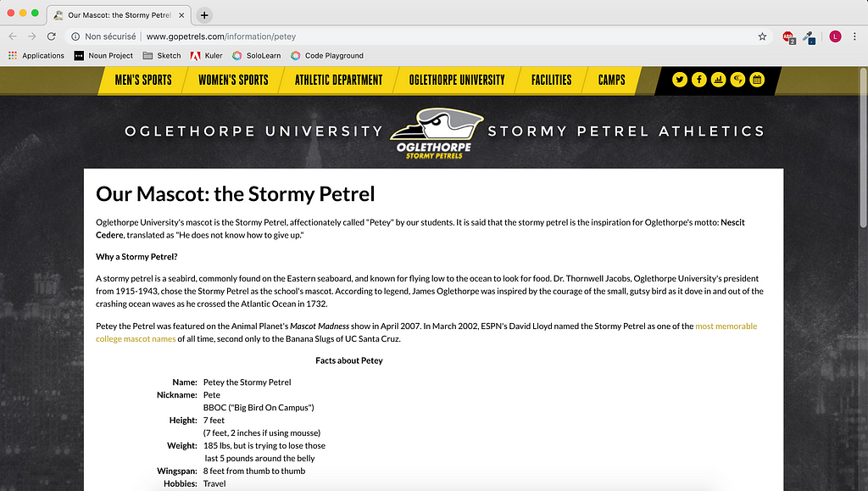Image resolution: width=868 pixels, height=491 pixels.
Task: Open the Applications grid bookmark
Action: pos(36,55)
